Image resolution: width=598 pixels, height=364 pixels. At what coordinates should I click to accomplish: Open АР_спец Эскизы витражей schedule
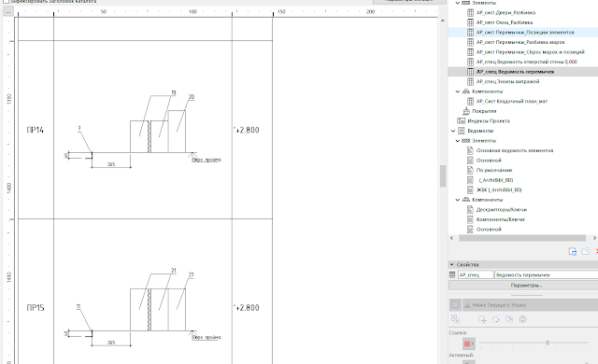(507, 81)
